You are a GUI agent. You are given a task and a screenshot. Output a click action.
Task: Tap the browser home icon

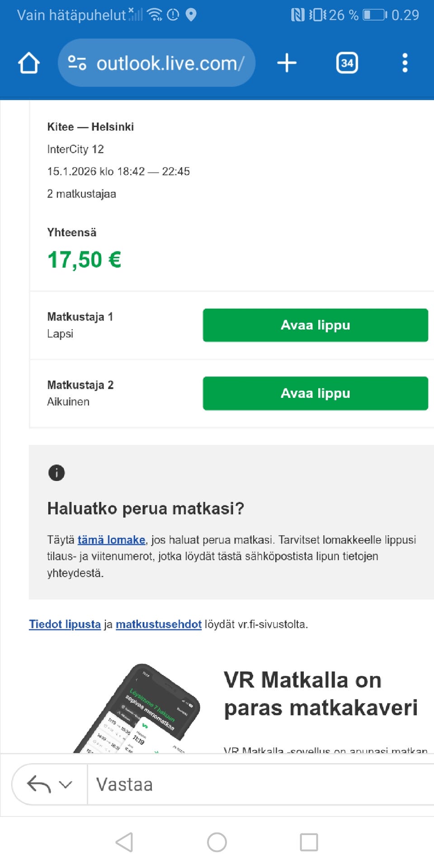29,63
